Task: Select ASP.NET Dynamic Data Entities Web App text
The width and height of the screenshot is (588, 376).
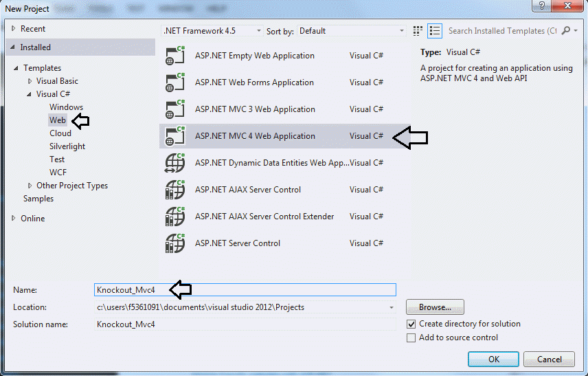Action: [272, 163]
